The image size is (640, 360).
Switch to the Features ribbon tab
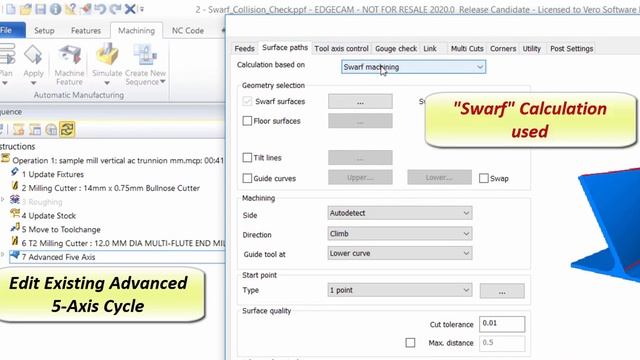coord(86,31)
